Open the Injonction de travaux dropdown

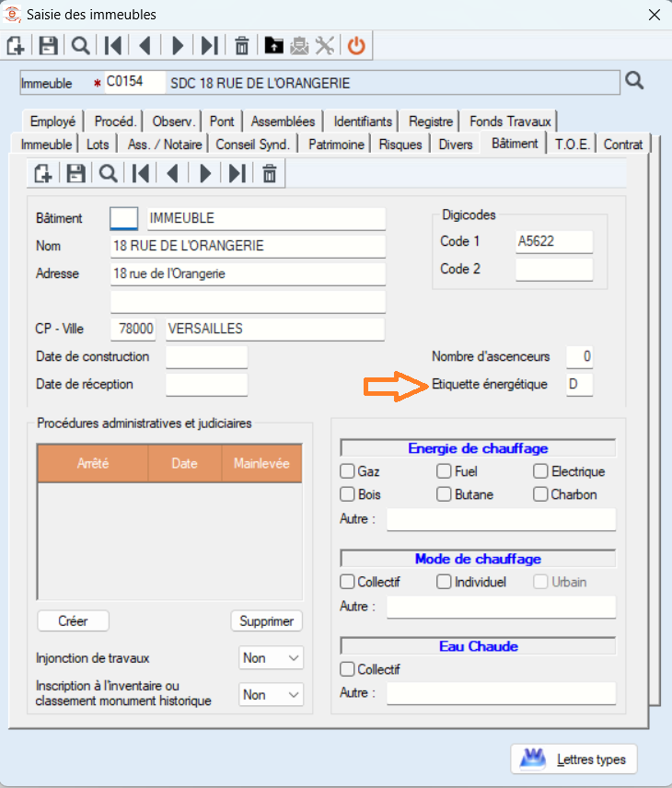click(271, 658)
